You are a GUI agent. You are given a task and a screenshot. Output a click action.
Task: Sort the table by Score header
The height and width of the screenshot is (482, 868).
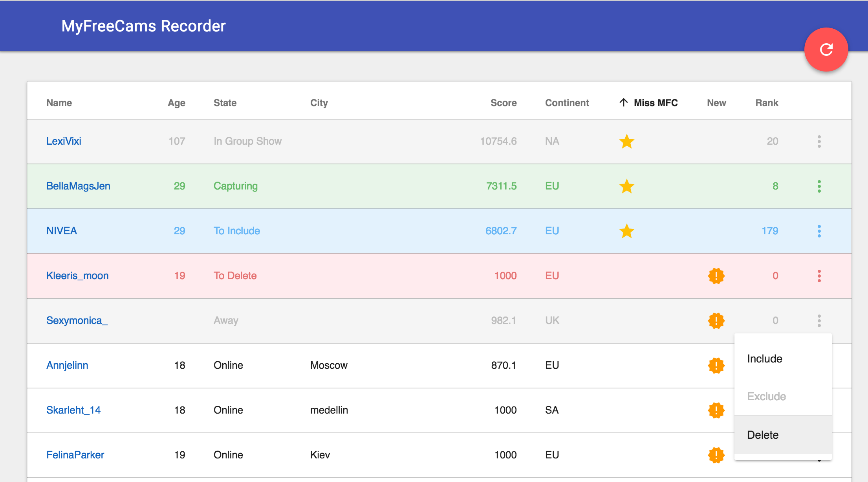point(503,103)
